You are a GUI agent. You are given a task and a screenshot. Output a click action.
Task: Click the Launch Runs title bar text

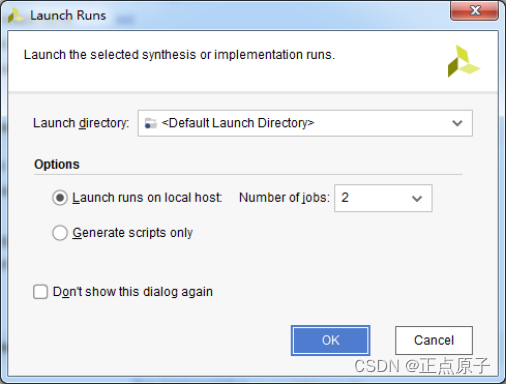click(68, 15)
